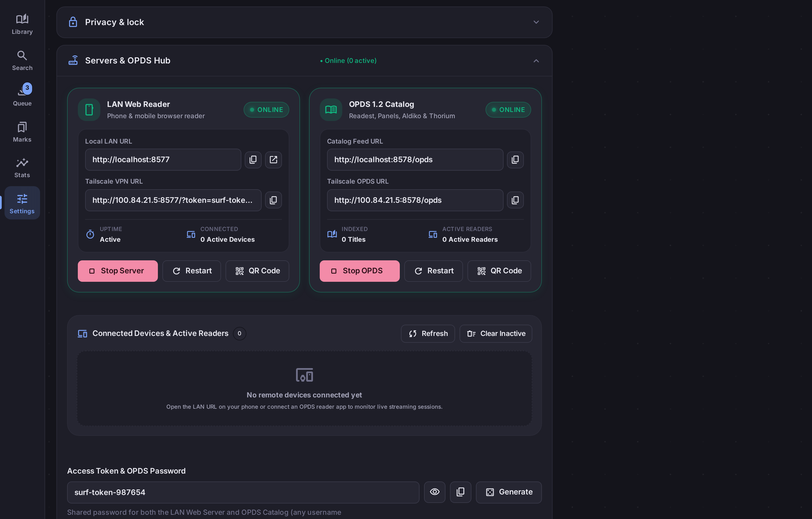
Task: Click the OPDS 1.2 Catalog book icon
Action: pos(331,110)
